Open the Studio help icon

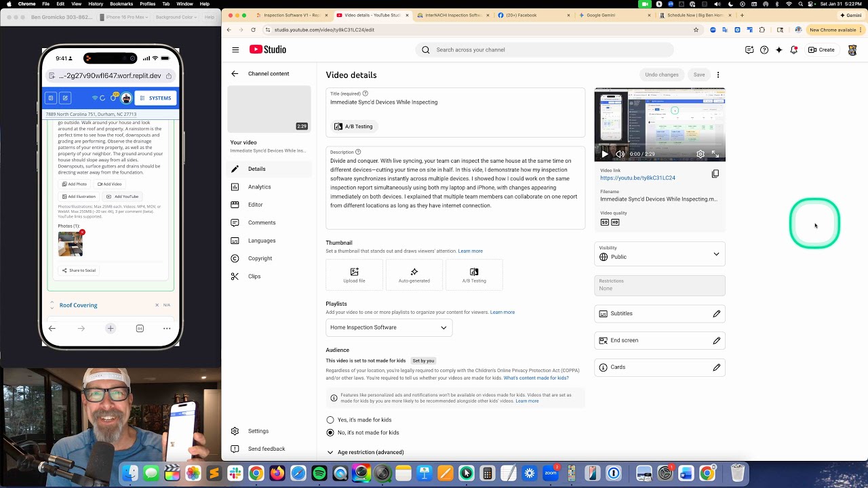point(764,49)
